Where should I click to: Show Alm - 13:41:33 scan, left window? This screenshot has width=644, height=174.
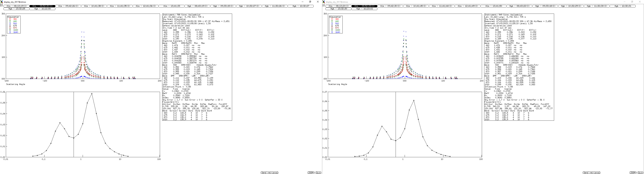coord(172,6)
